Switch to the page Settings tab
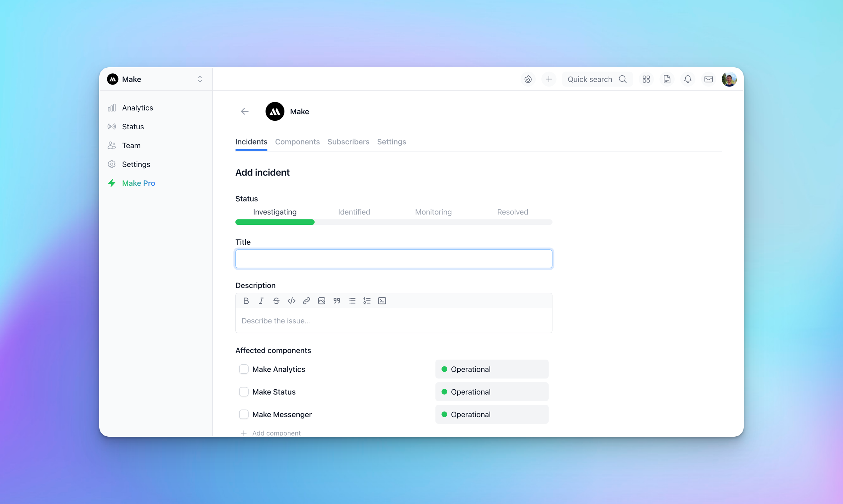The image size is (843, 504). 392,142
